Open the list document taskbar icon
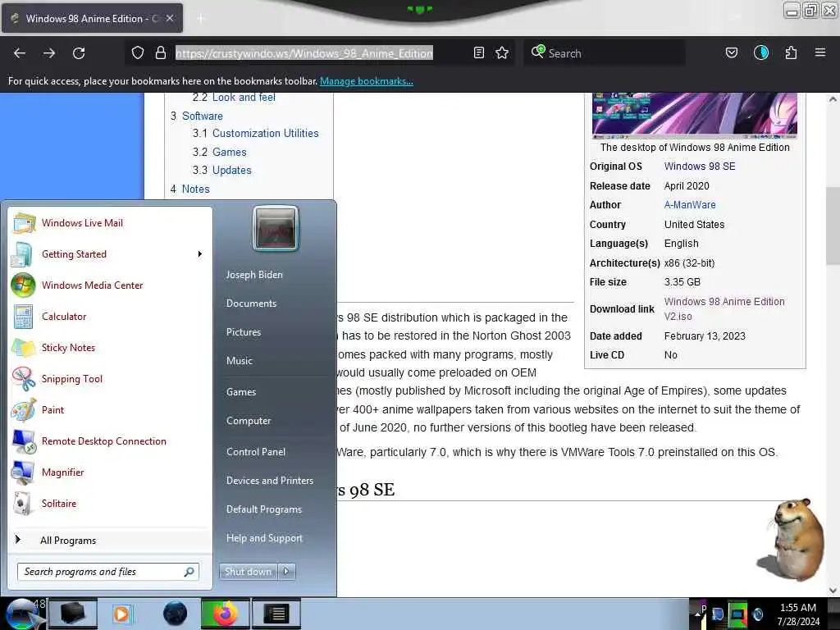Viewport: 840px width, 630px height. tap(276, 614)
